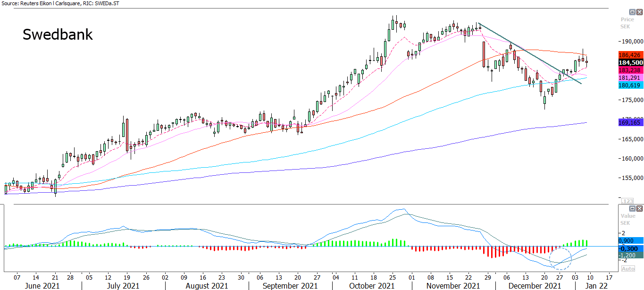Click the Auto scale button
The width and height of the screenshot is (644, 290).
click(628, 269)
